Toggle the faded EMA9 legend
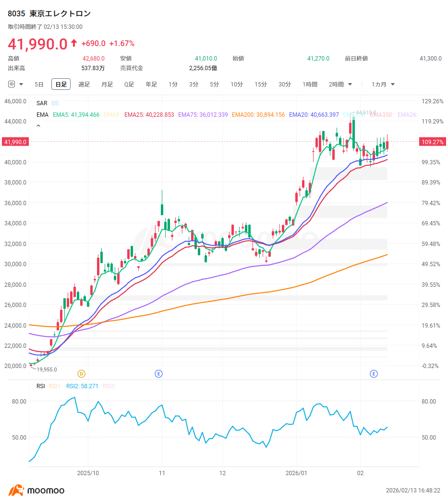The width and height of the screenshot is (448, 503). 111,114
